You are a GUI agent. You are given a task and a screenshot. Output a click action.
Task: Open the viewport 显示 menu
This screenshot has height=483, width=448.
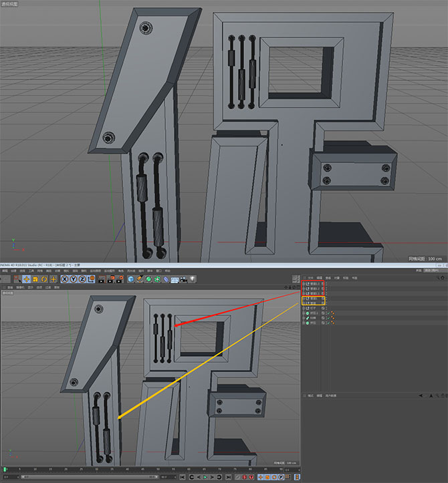coord(30,287)
